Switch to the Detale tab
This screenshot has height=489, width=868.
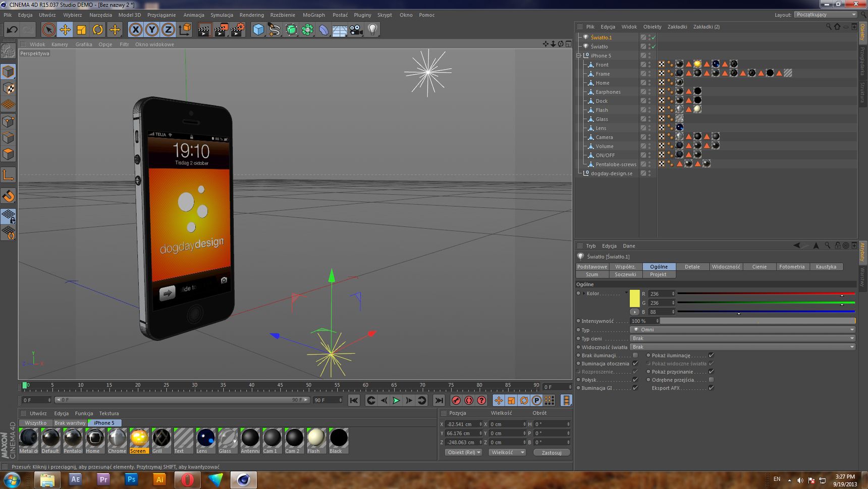692,267
